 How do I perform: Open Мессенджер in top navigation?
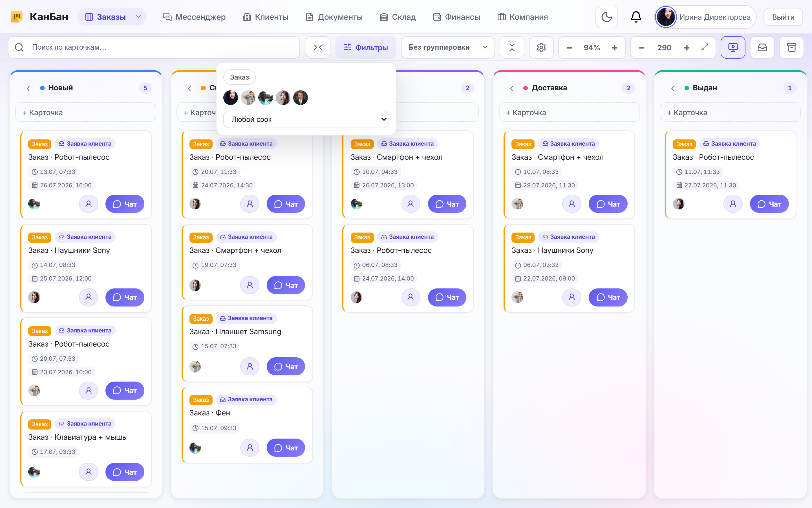point(194,17)
